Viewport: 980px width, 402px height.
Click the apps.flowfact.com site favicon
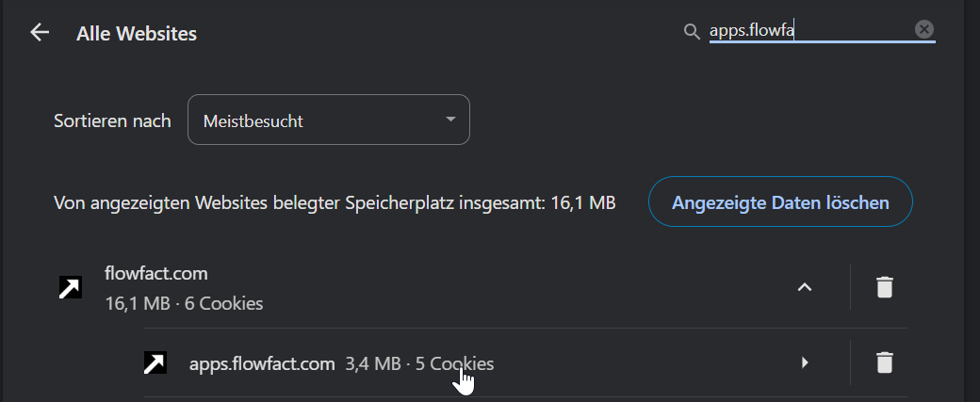(x=155, y=362)
